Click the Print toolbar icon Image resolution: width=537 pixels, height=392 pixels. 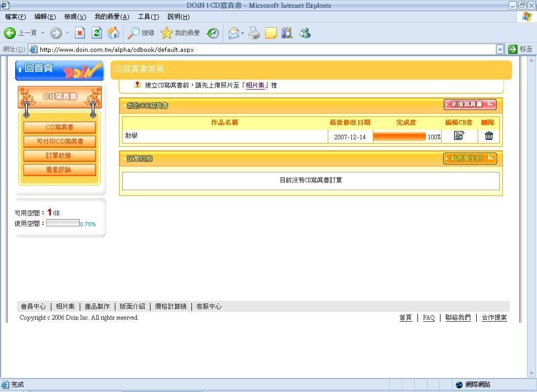pos(254,34)
